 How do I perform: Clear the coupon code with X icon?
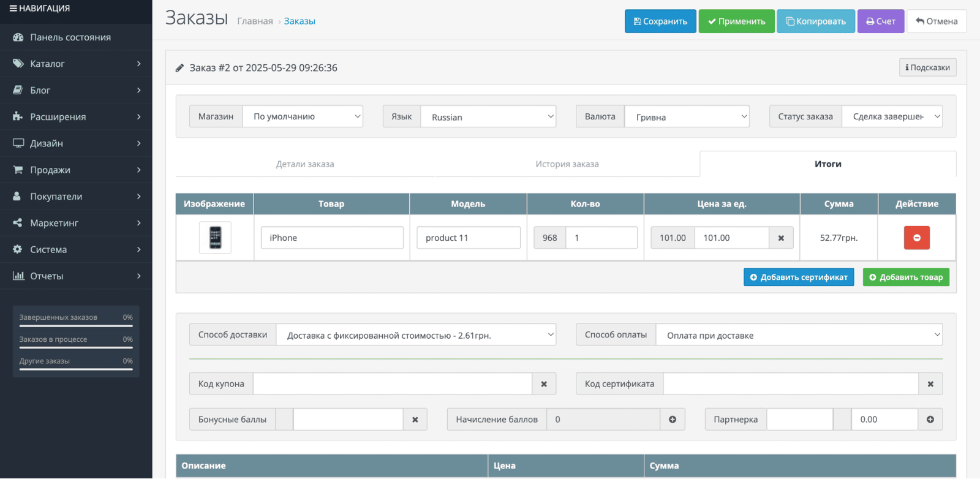pos(544,384)
